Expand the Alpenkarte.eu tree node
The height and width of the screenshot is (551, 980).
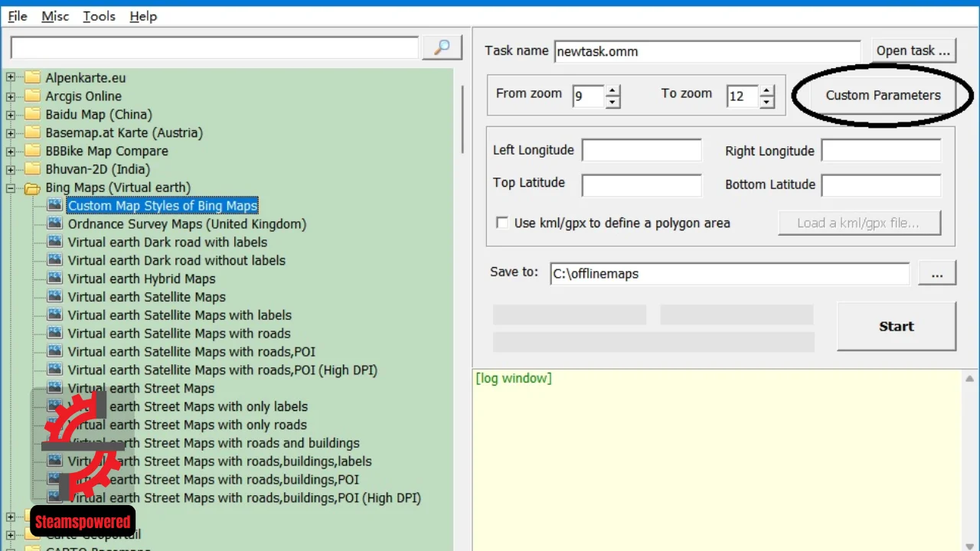(x=11, y=77)
